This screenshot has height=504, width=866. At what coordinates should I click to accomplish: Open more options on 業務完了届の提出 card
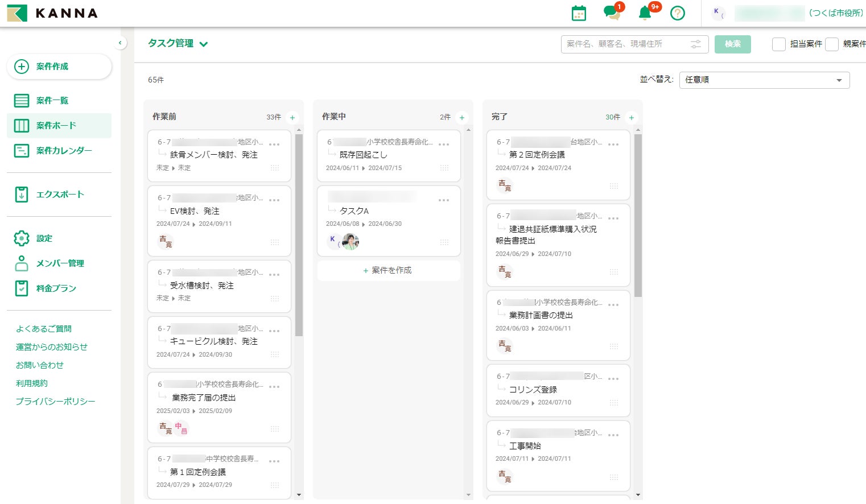274,387
